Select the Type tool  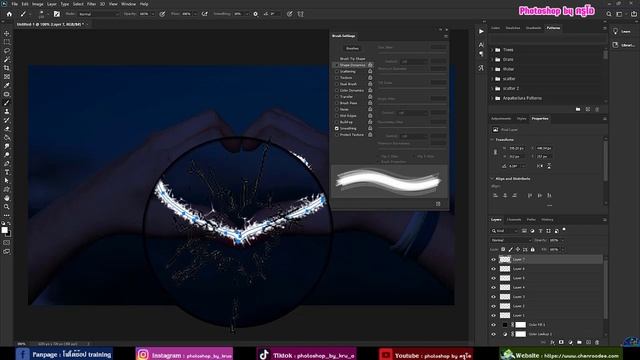[7, 172]
